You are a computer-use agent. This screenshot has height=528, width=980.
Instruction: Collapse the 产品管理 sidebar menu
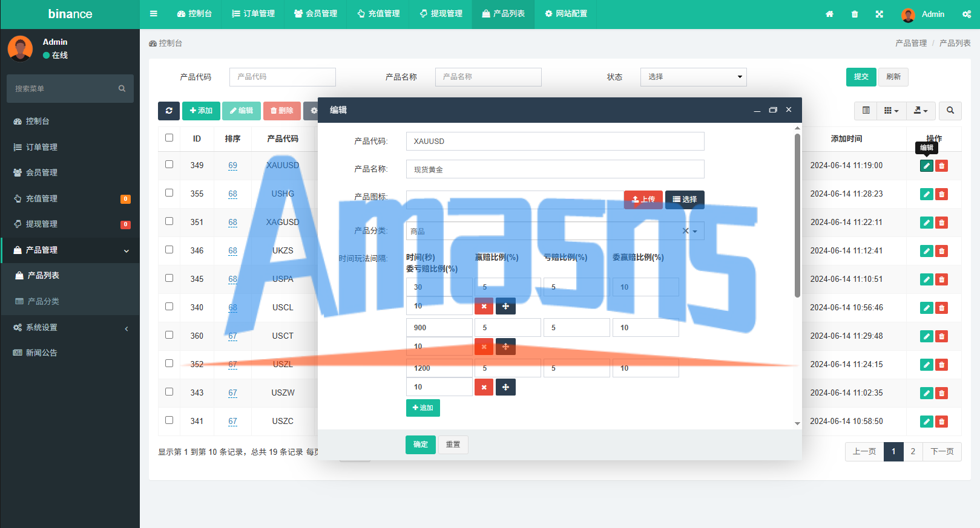coord(70,250)
